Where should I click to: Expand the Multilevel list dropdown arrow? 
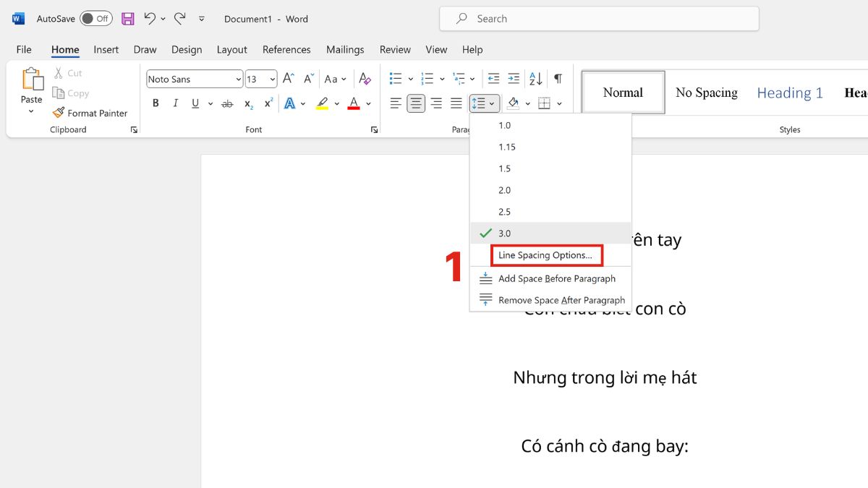[x=473, y=79]
